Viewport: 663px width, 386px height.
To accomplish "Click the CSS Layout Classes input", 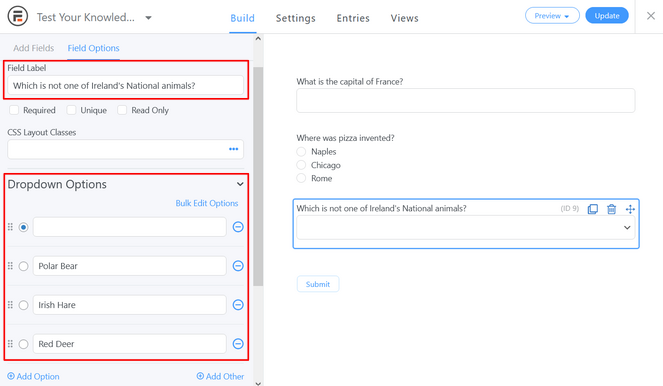I will 126,149.
